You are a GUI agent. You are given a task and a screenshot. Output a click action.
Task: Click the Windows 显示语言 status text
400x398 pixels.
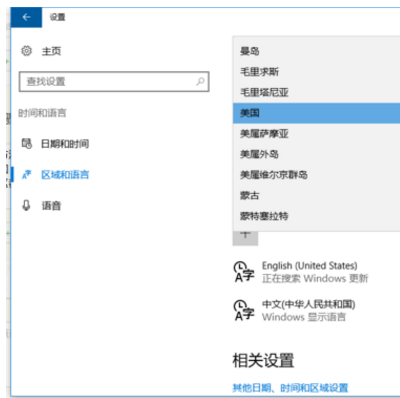coord(304,317)
